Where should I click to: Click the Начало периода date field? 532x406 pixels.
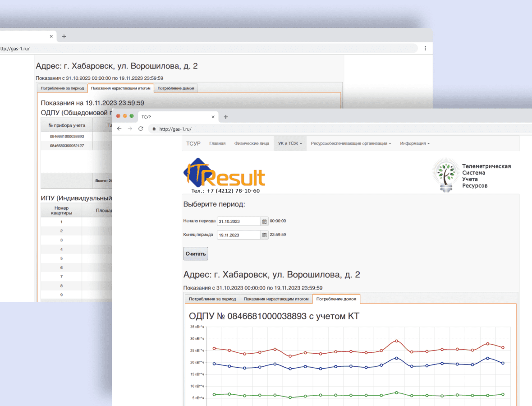click(238, 221)
